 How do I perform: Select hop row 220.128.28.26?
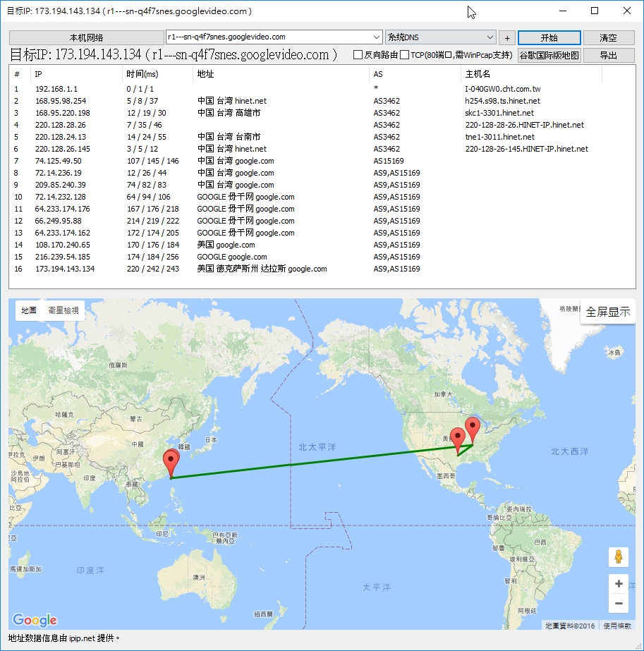(322, 125)
